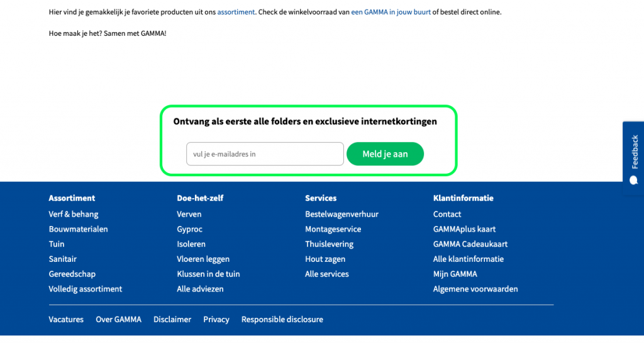Open the Gyproc do-it-yourself link
644x343 pixels.
pos(189,229)
